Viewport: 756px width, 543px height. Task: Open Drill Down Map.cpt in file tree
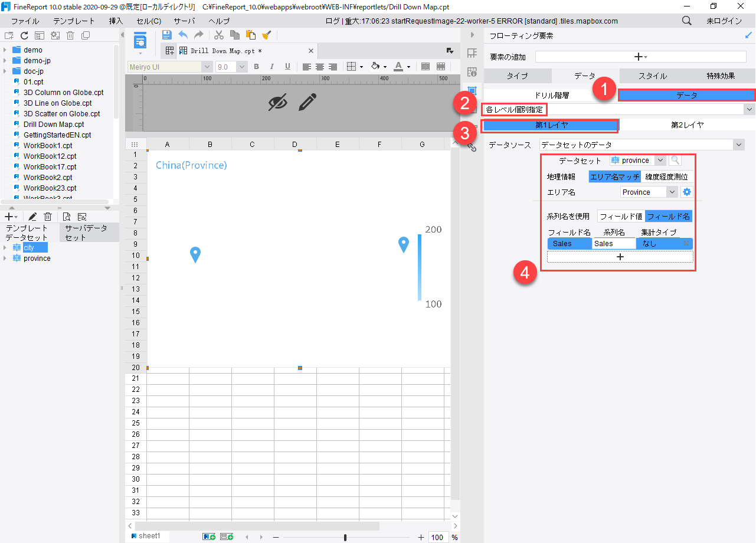click(54, 125)
